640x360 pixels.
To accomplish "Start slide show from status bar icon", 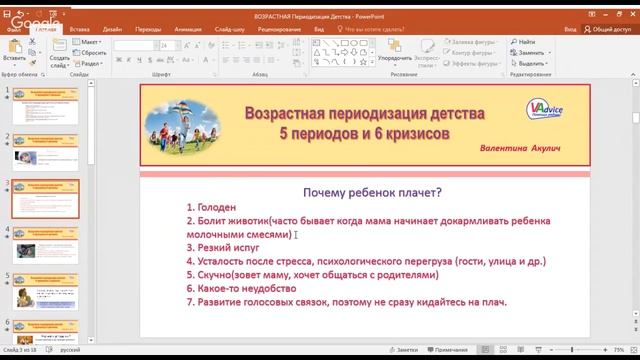I will (538, 350).
